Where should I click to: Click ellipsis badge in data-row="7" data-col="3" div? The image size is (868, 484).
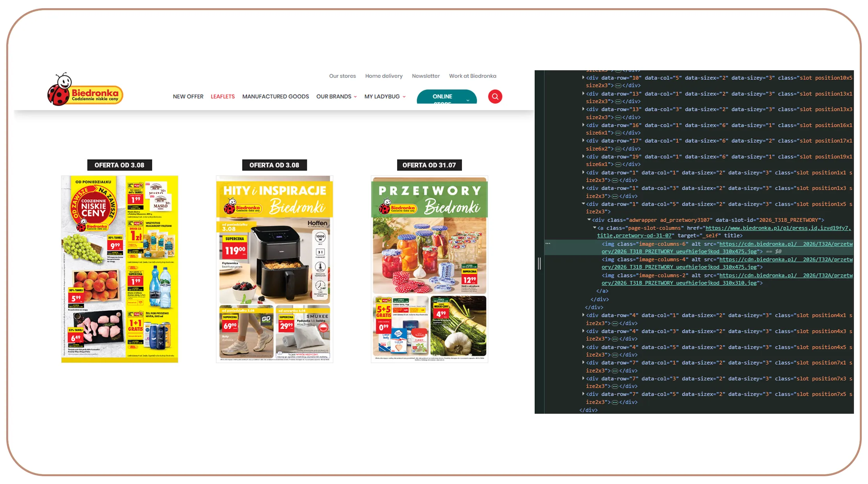[x=615, y=386]
